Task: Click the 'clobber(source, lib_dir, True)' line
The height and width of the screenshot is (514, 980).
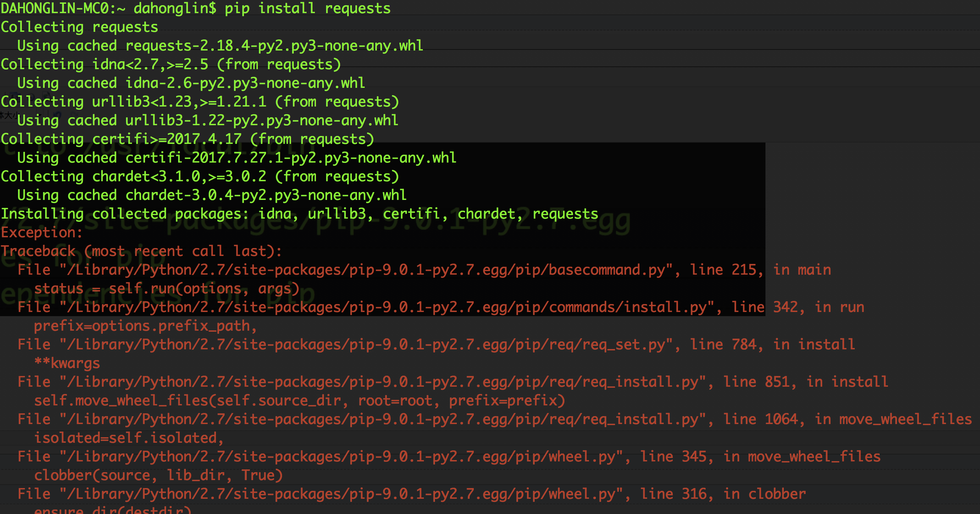Action: point(158,475)
